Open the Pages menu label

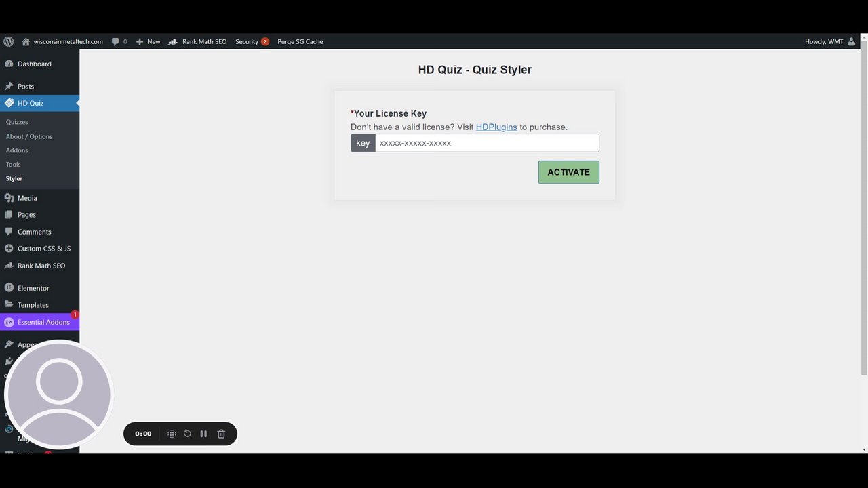point(26,214)
